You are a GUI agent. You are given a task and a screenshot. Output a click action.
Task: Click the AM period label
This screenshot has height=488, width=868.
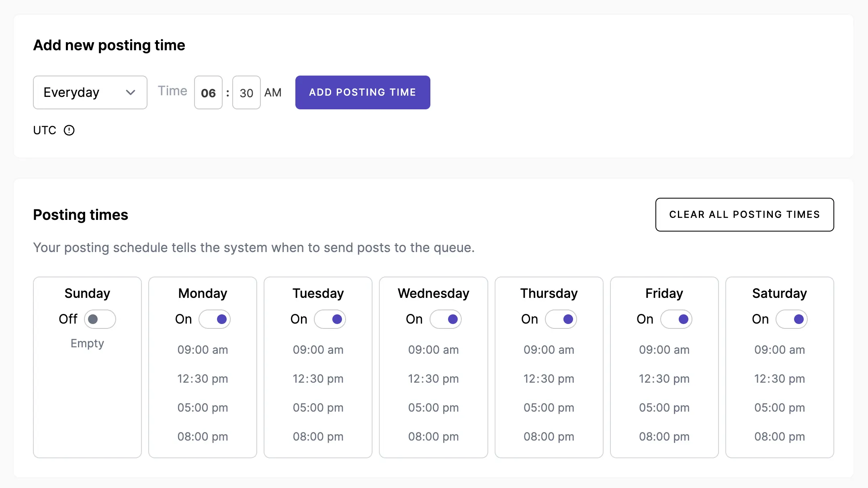[274, 92]
